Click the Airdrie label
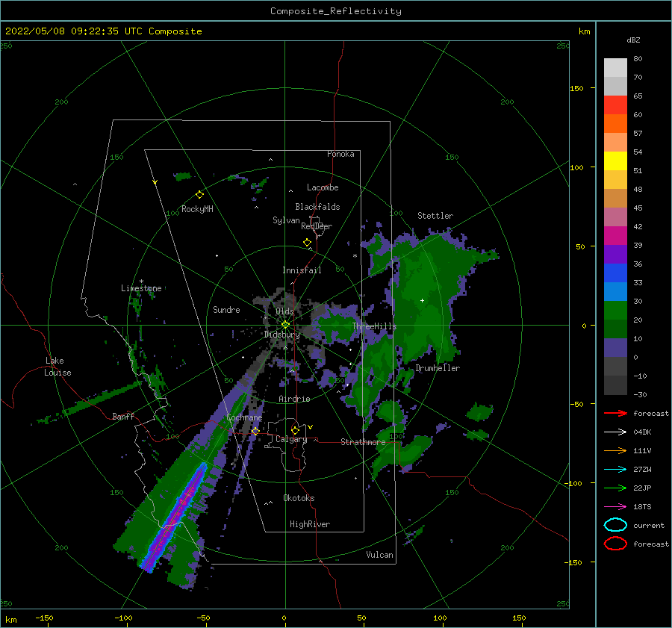The width and height of the screenshot is (672, 628). click(294, 399)
